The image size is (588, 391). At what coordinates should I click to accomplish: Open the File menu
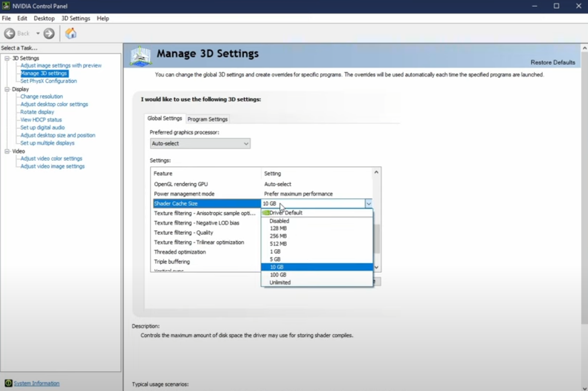coord(6,18)
